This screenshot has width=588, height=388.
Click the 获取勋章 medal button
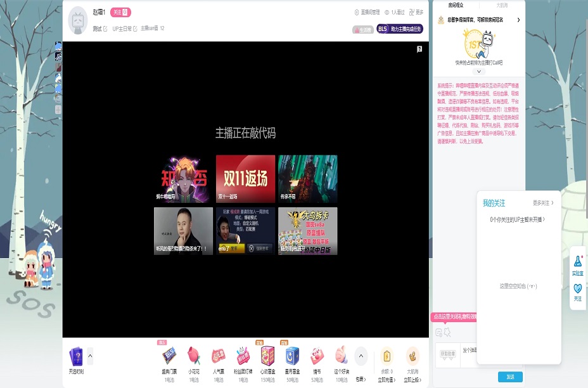(448, 354)
